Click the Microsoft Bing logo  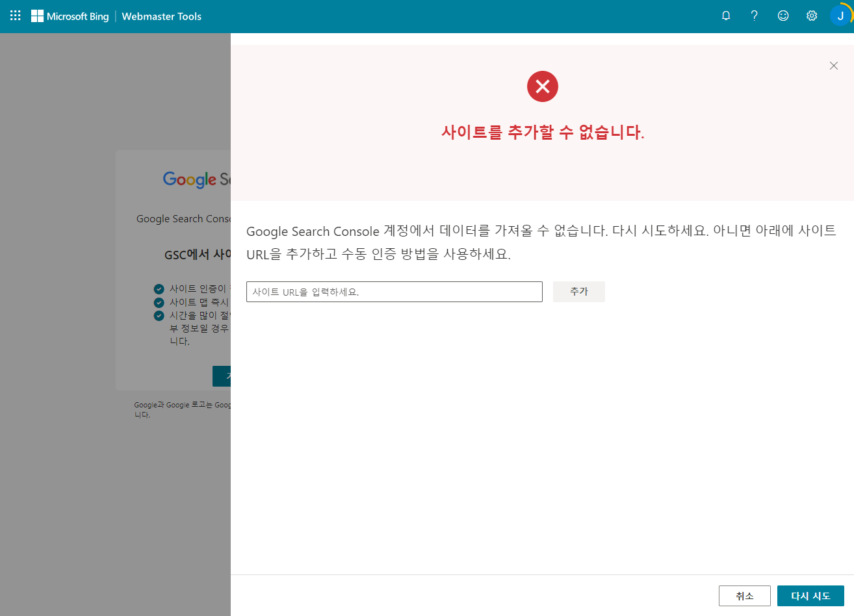(x=70, y=16)
